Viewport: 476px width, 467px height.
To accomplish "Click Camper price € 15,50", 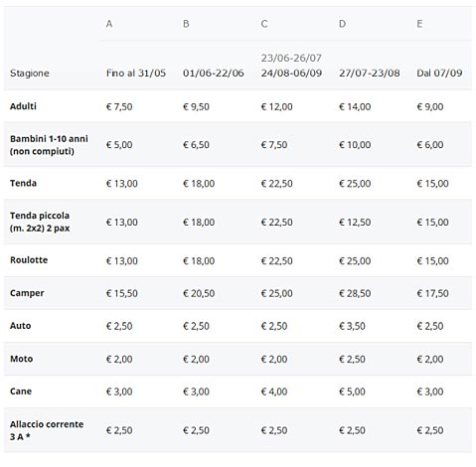I will click(122, 293).
